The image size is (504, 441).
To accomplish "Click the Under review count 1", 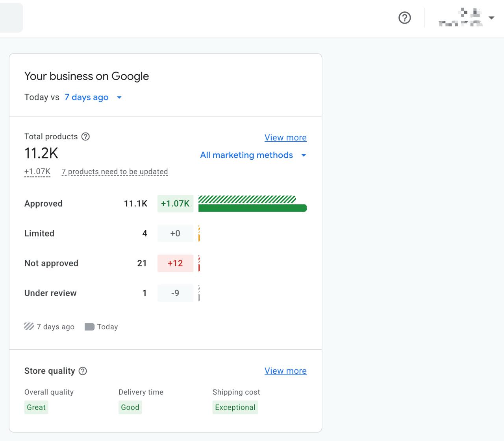I will tap(145, 293).
